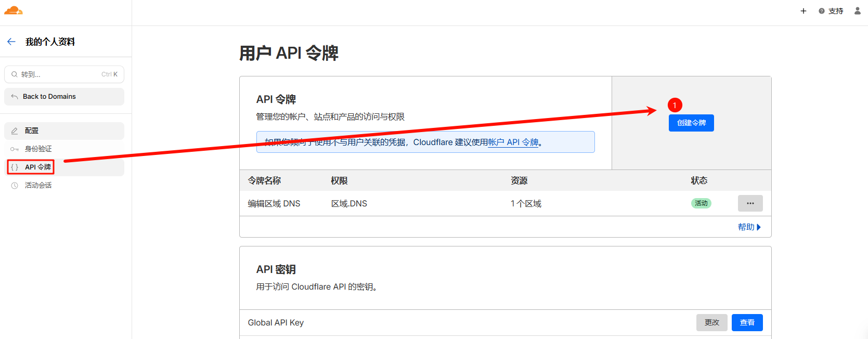Click the braces icon for API 令牌
The height and width of the screenshot is (339, 868).
pos(15,167)
